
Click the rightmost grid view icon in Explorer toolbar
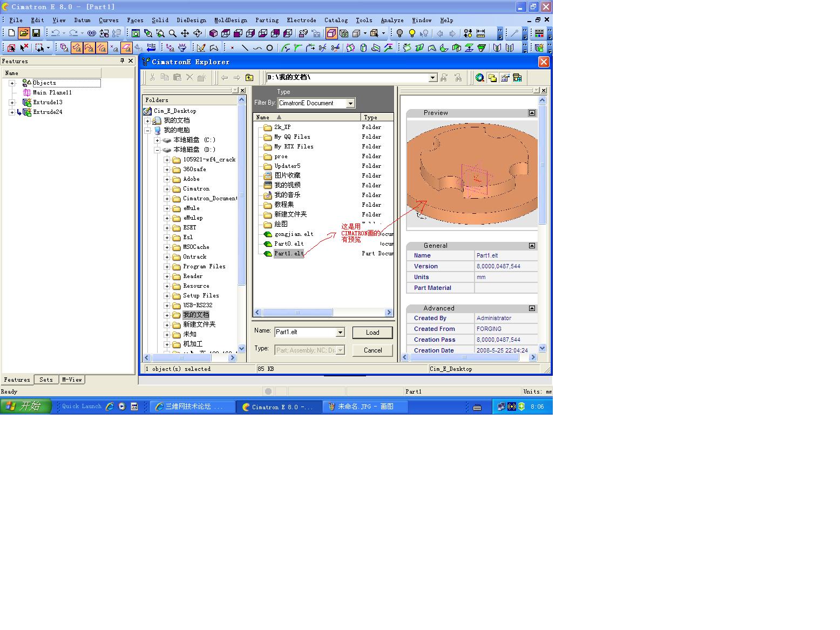(x=517, y=78)
